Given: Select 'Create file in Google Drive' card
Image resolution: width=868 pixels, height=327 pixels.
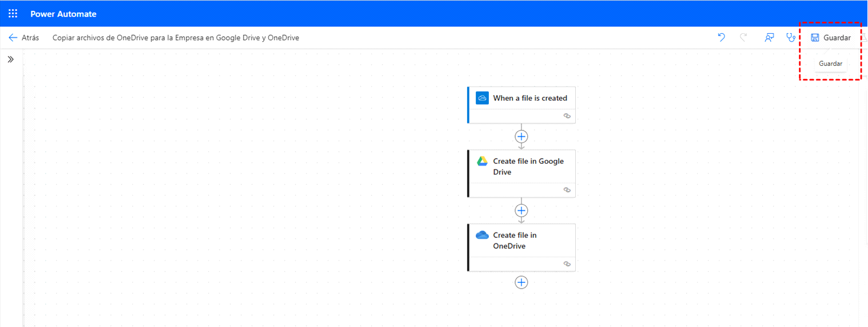Looking at the screenshot, I should [521, 174].
